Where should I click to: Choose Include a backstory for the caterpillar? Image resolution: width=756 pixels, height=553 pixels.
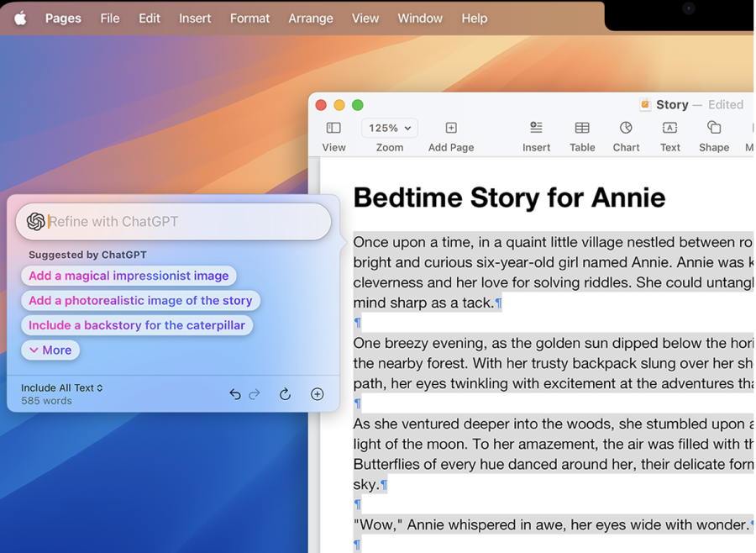click(x=137, y=325)
